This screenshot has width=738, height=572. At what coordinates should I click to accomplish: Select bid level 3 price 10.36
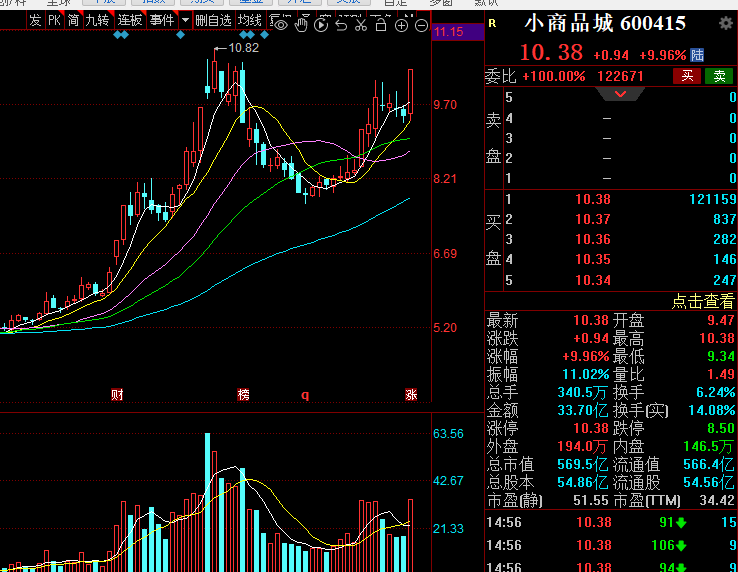(593, 240)
